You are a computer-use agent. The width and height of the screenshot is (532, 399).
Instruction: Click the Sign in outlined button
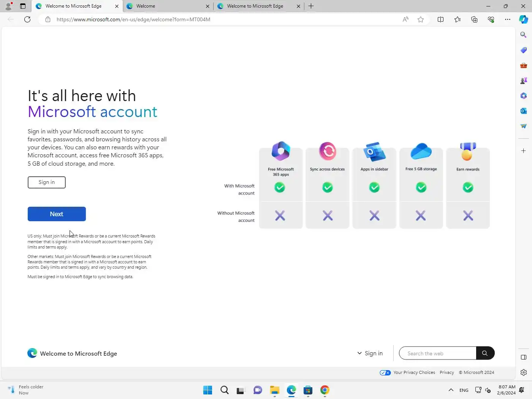[x=46, y=182]
